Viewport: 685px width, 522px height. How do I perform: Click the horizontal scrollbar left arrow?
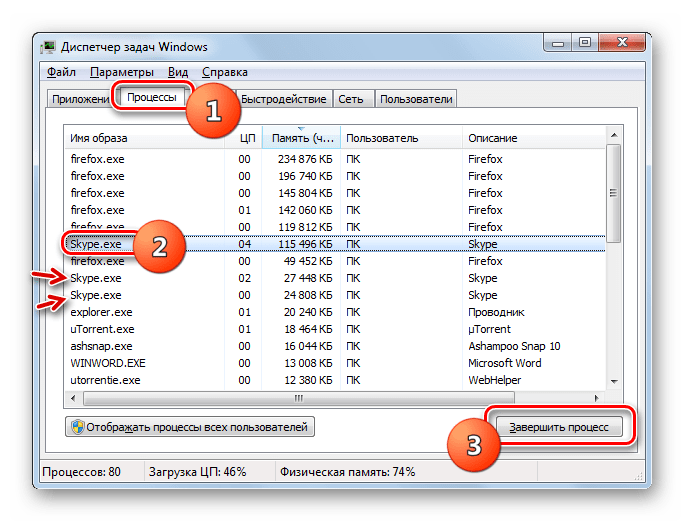click(x=73, y=398)
